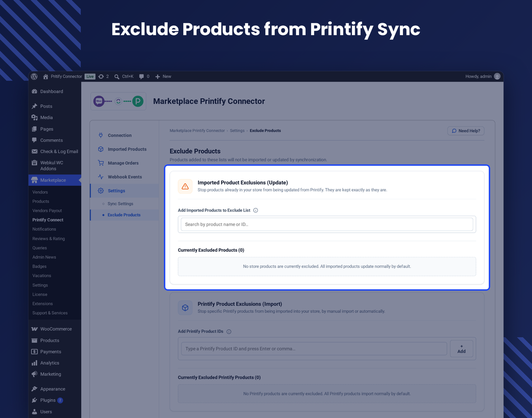
Task: Click the Connection plug icon
Action: (x=101, y=135)
